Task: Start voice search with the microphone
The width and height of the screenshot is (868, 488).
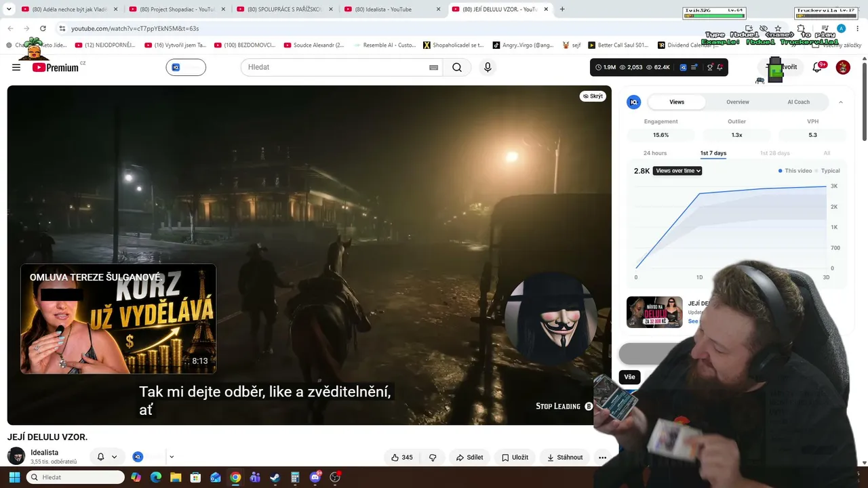Action: point(488,67)
